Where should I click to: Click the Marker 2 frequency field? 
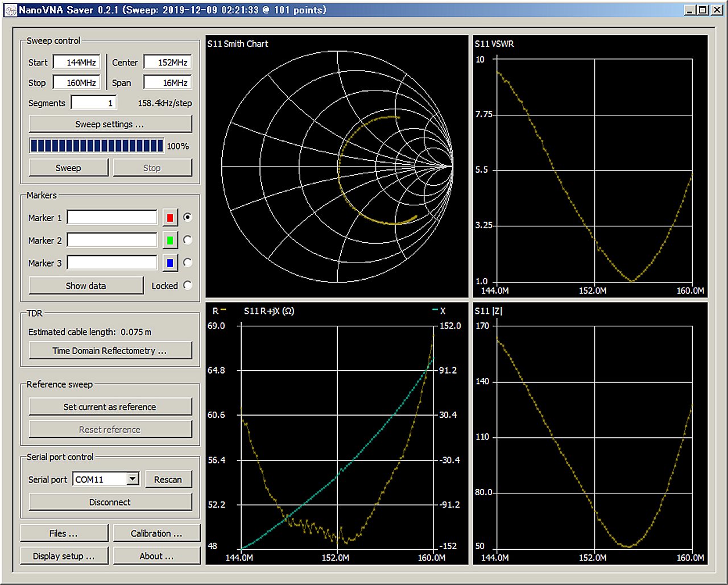112,240
